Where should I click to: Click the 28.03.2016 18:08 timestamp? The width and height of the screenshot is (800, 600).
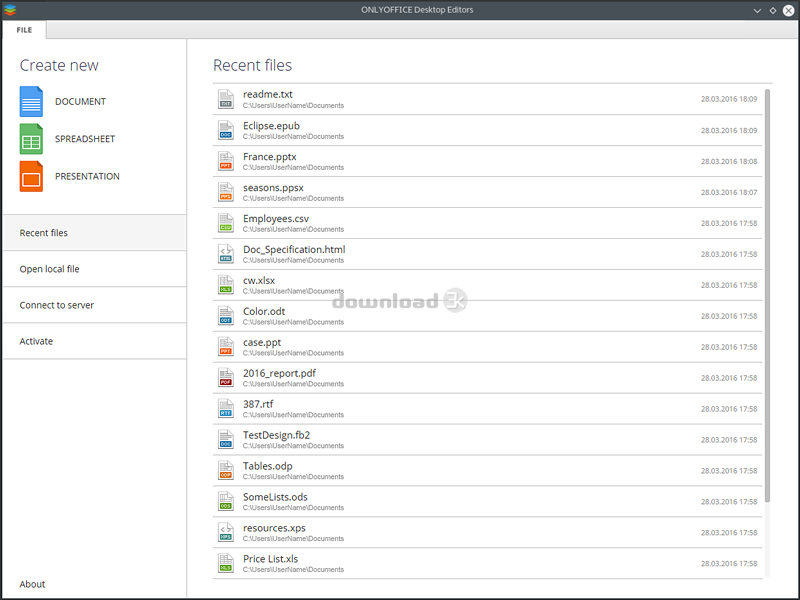[729, 161]
